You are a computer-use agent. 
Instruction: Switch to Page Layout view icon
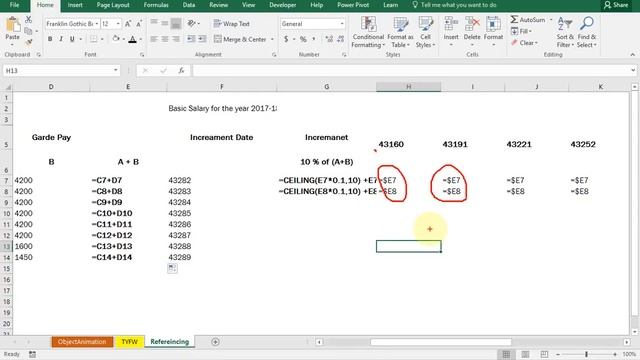pos(525,354)
